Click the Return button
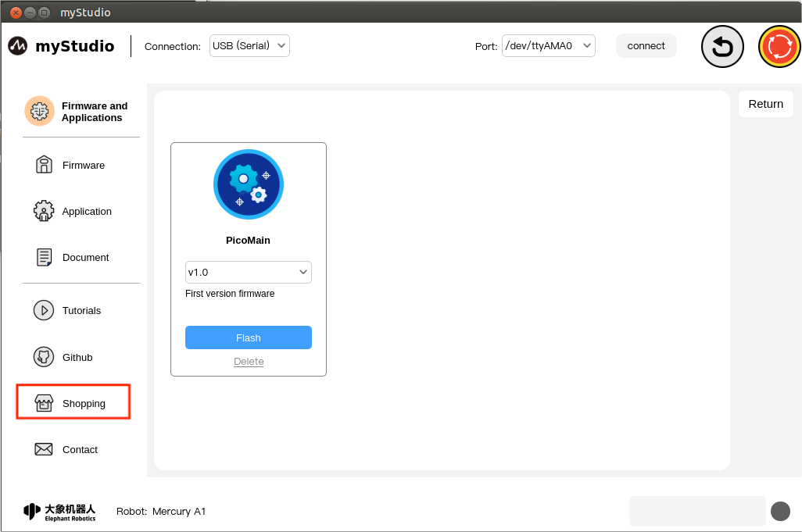The height and width of the screenshot is (532, 802). click(x=766, y=104)
